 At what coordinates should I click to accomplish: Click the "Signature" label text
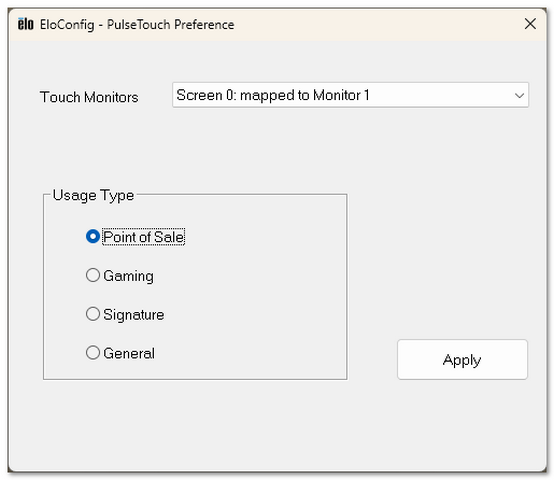[x=134, y=315]
